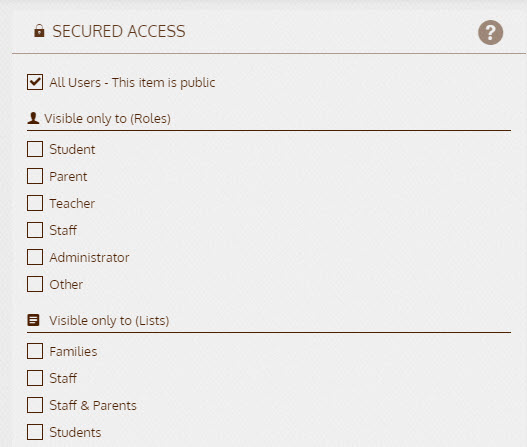Enable the Student role checkbox
The width and height of the screenshot is (527, 447).
[35, 149]
